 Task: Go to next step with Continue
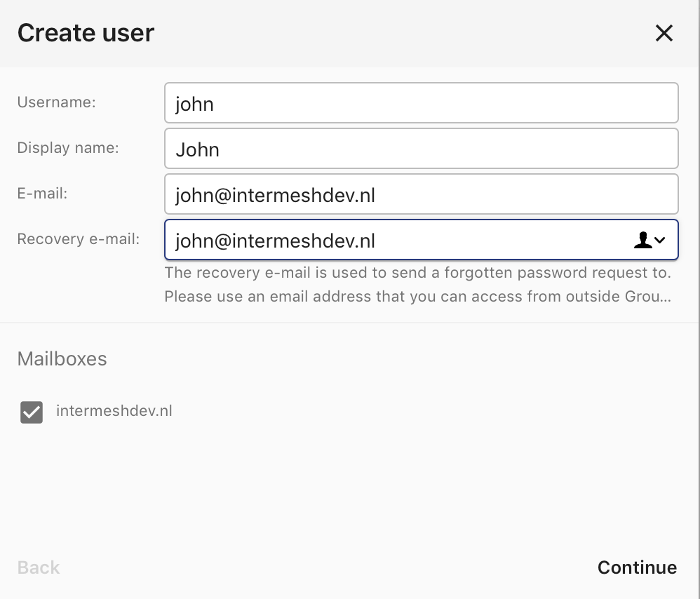637,567
